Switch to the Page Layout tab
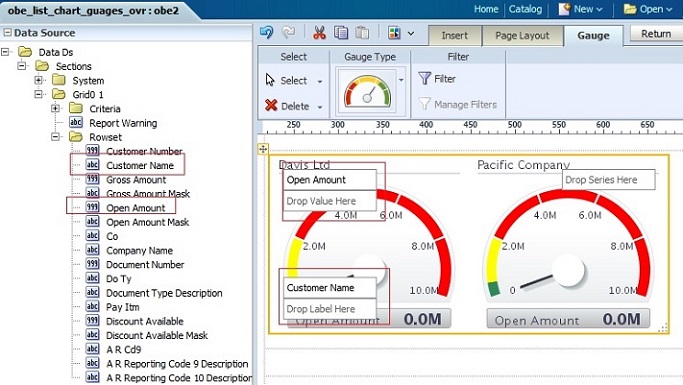Image resolution: width=683 pixels, height=385 pixels. 522,36
